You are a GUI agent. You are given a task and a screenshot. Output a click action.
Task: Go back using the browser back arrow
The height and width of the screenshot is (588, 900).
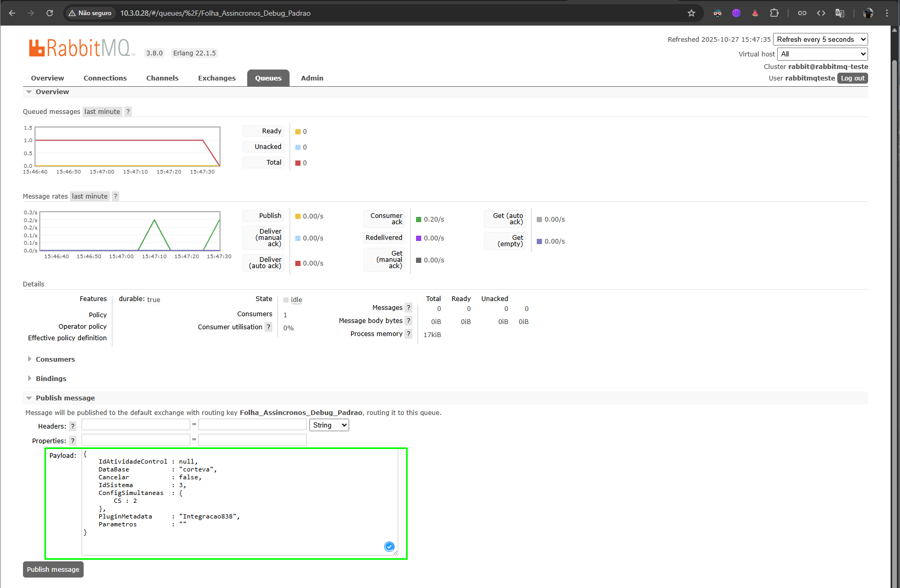click(x=12, y=13)
